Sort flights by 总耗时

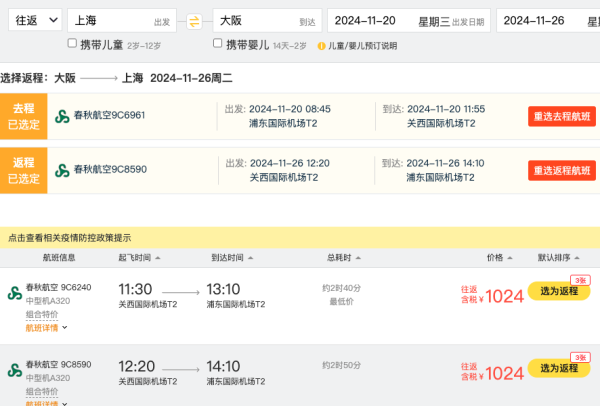tap(344, 258)
